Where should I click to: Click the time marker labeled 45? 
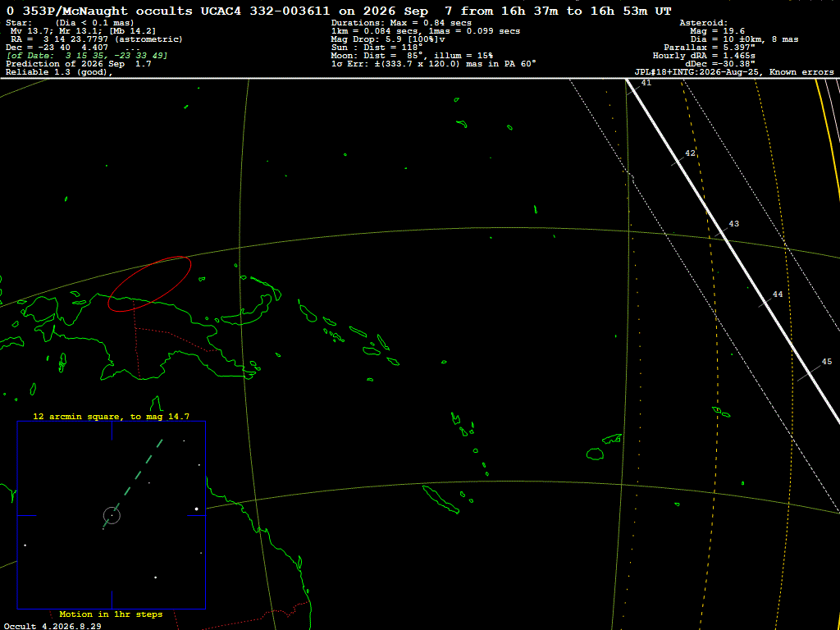tap(827, 362)
